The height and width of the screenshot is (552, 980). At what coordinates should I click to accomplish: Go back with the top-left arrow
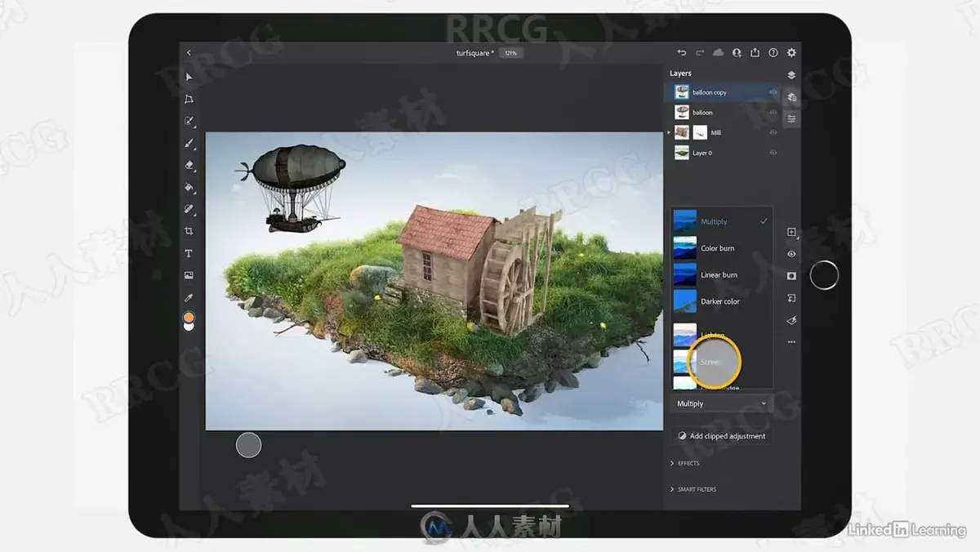(x=189, y=53)
